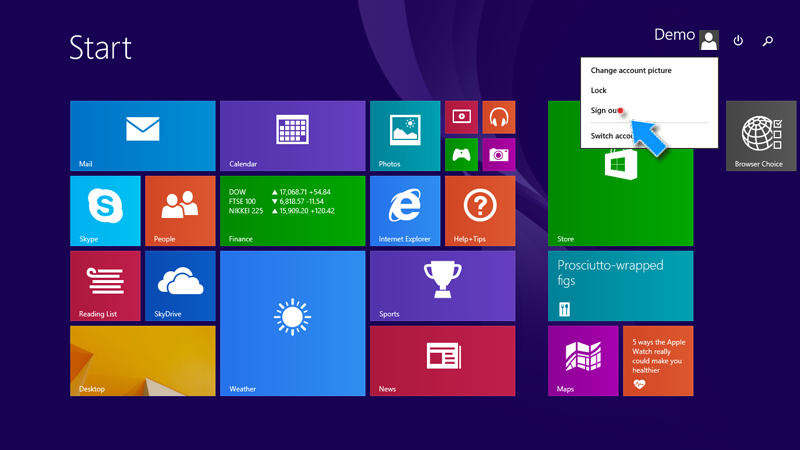Open the Video tile
Image resolution: width=800 pixels, height=450 pixels.
[461, 117]
